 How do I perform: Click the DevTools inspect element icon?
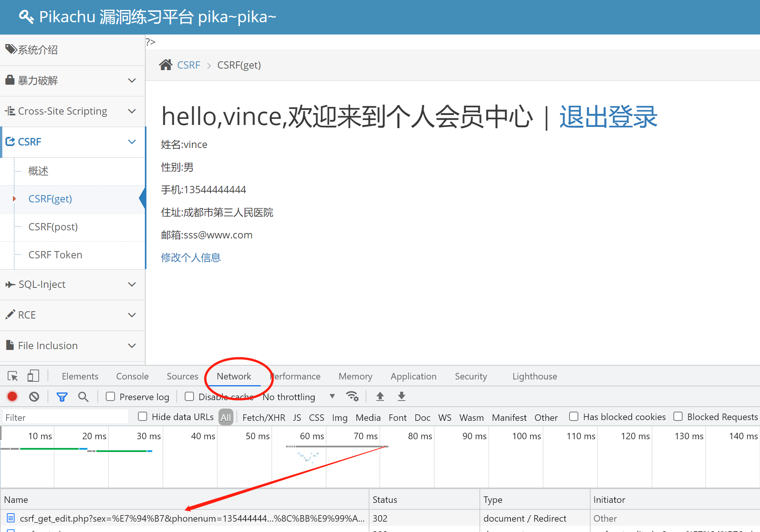(x=13, y=376)
